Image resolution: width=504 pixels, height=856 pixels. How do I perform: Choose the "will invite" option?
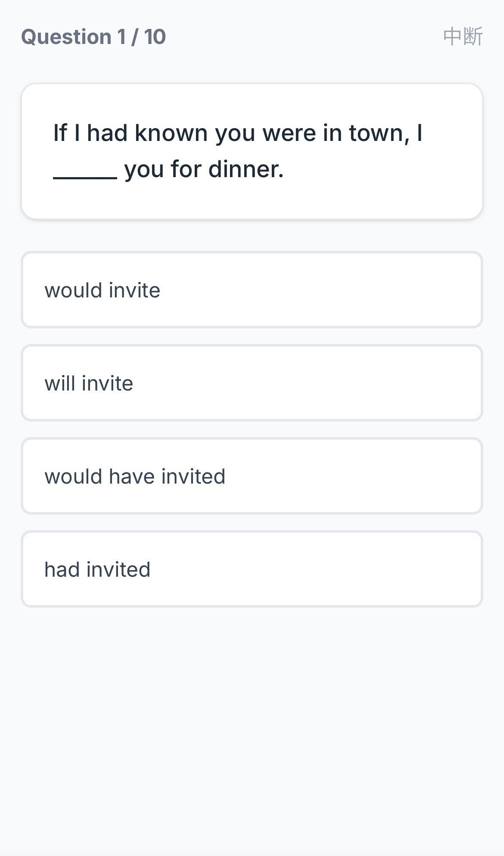pyautogui.click(x=252, y=383)
